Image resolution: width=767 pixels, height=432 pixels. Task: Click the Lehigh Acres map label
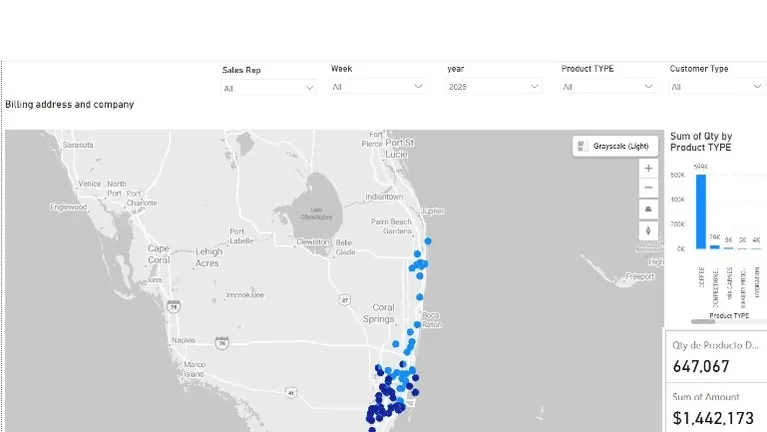(209, 257)
